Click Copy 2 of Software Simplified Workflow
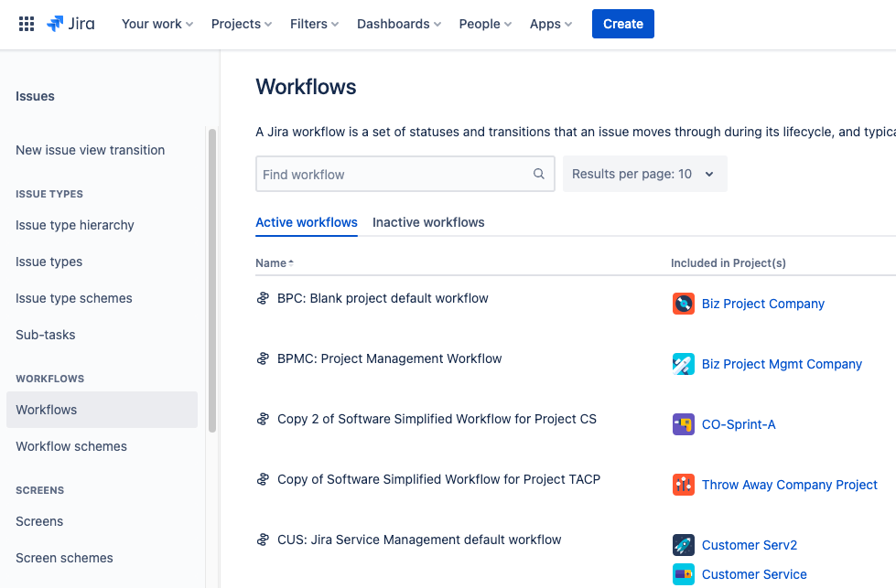The width and height of the screenshot is (896, 588). 437,420
